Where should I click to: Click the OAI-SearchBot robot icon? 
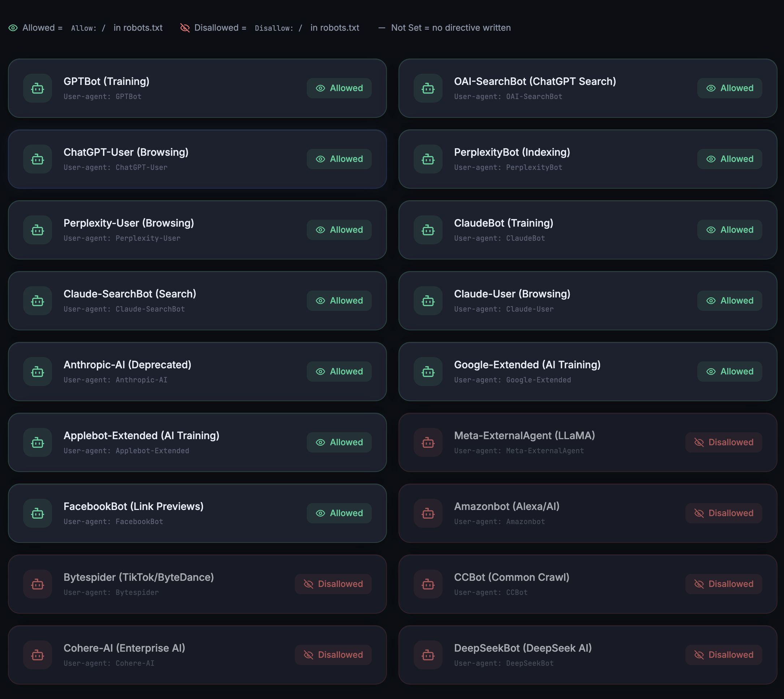click(428, 88)
